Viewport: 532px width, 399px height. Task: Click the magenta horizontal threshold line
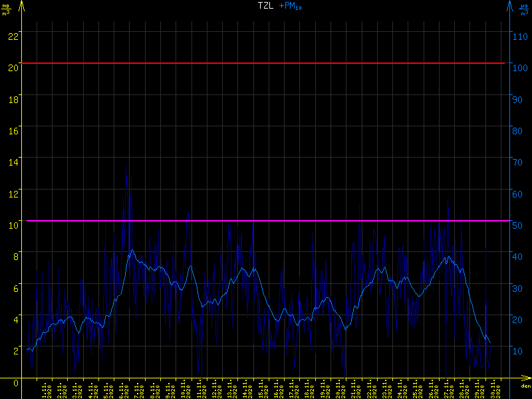(x=266, y=221)
